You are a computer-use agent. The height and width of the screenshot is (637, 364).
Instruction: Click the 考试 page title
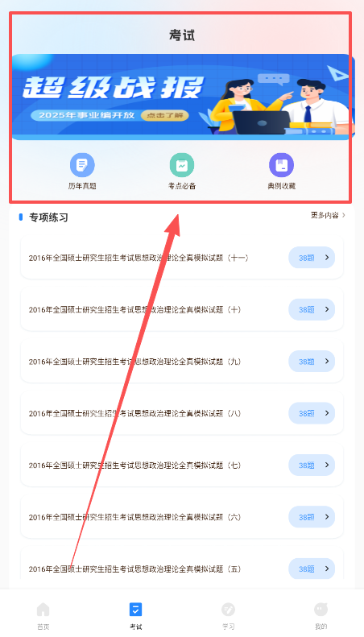(182, 35)
